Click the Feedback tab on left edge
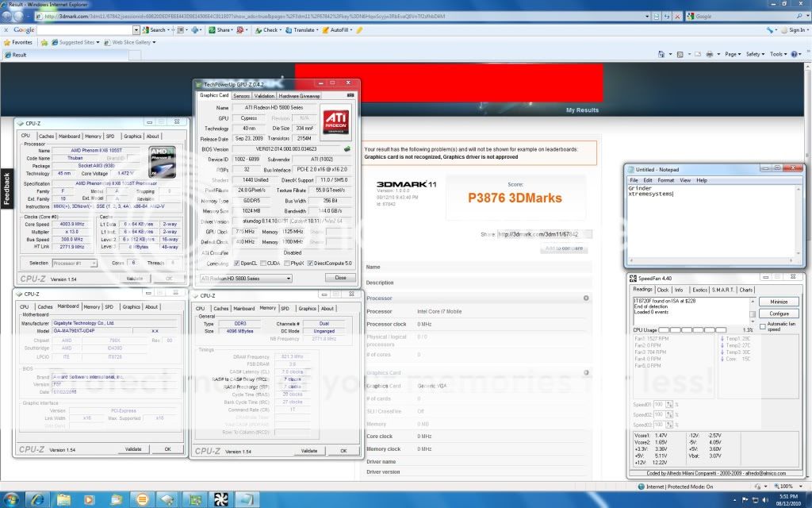This screenshot has height=508, width=812. click(6, 189)
